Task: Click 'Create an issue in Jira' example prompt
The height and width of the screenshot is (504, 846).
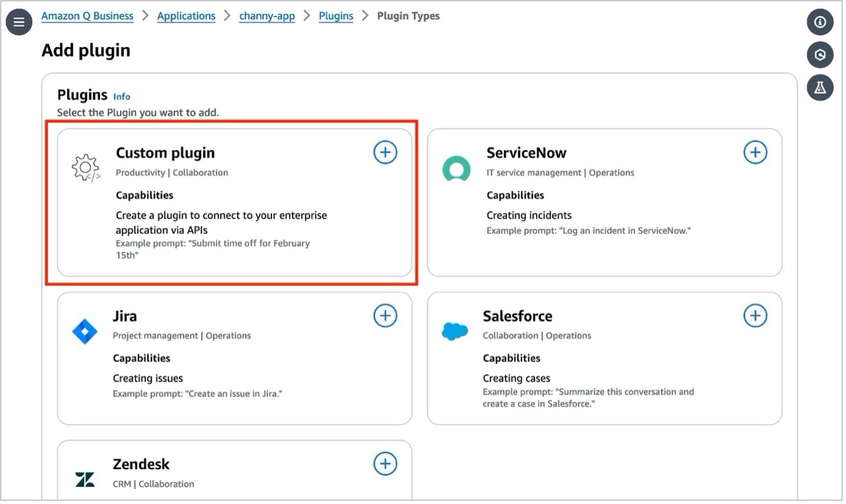Action: point(197,393)
